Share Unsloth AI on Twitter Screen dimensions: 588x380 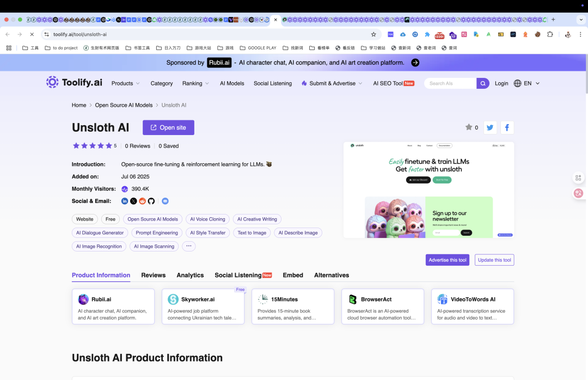(x=490, y=127)
